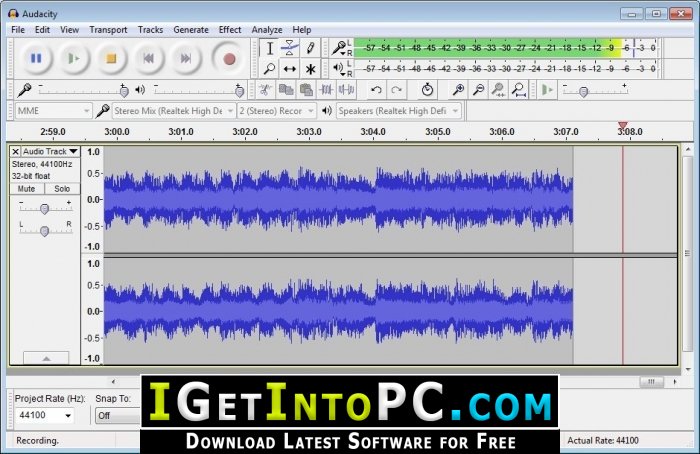Open the Effect menu
The height and width of the screenshot is (454, 700).
(230, 30)
